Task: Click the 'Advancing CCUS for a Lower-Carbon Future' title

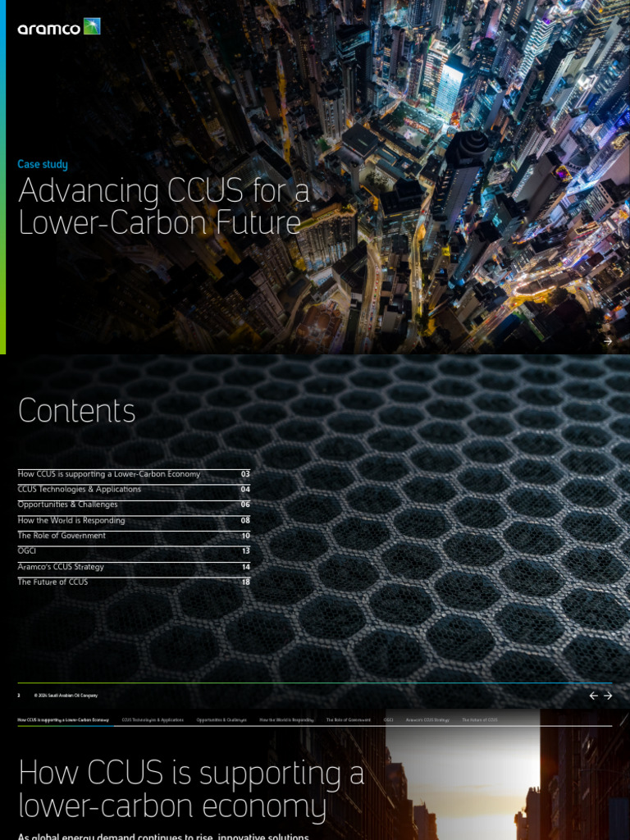Action: click(x=164, y=206)
